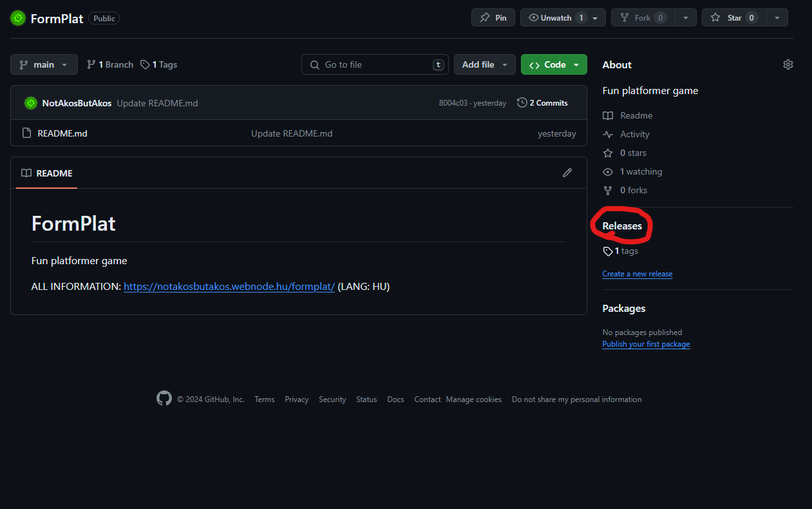Select the README tab
Viewport: 812px width, 509px height.
[47, 173]
